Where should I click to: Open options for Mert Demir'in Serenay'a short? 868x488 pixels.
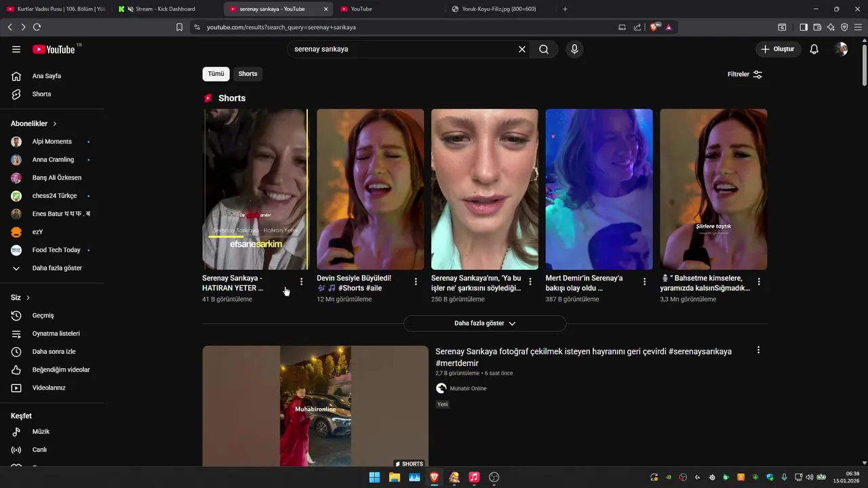tap(644, 281)
